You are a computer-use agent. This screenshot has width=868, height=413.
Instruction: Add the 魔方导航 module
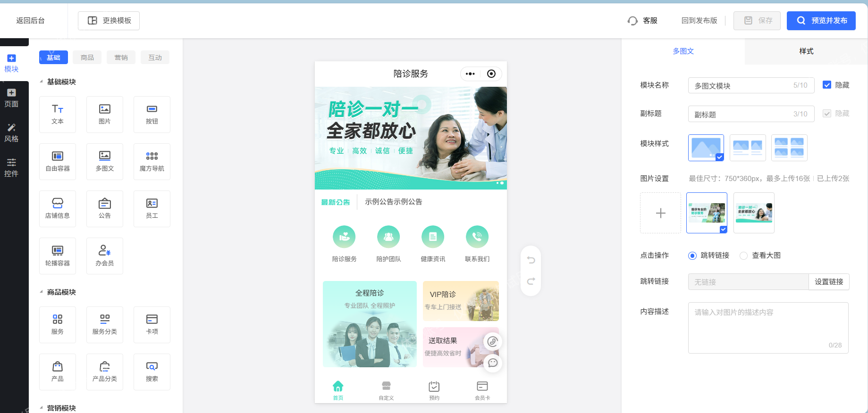[x=152, y=162]
